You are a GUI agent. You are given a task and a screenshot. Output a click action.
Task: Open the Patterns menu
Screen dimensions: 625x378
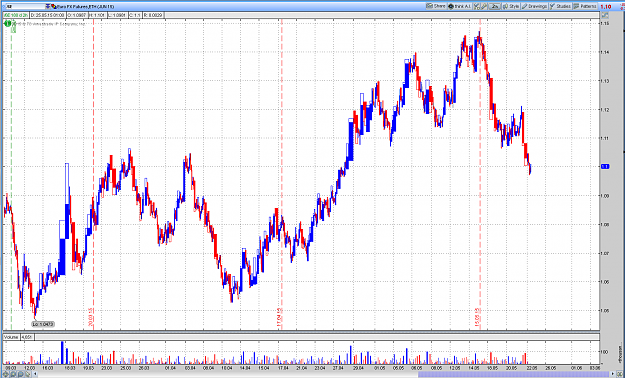tap(585, 6)
